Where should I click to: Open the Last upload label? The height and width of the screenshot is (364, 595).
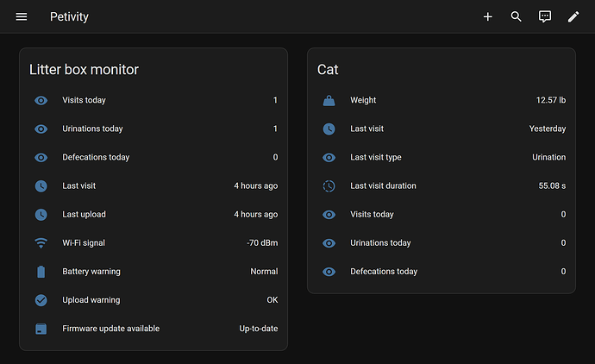(x=84, y=214)
